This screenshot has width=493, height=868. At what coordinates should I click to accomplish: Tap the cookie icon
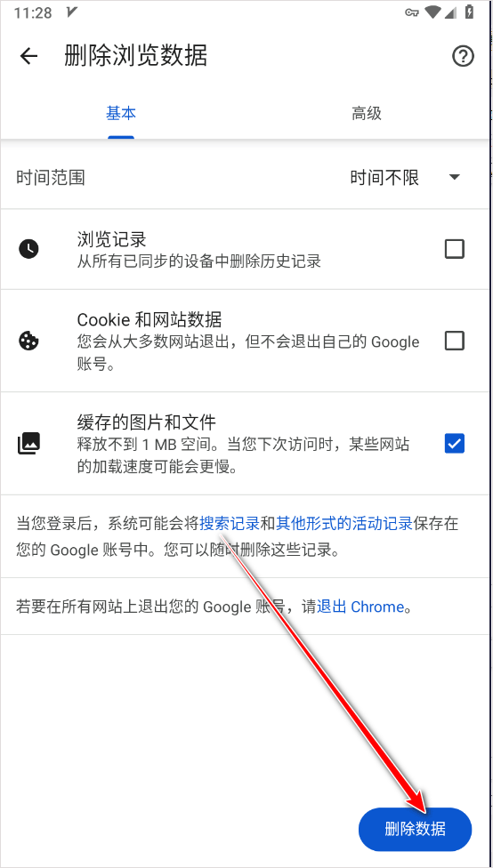pos(28,341)
